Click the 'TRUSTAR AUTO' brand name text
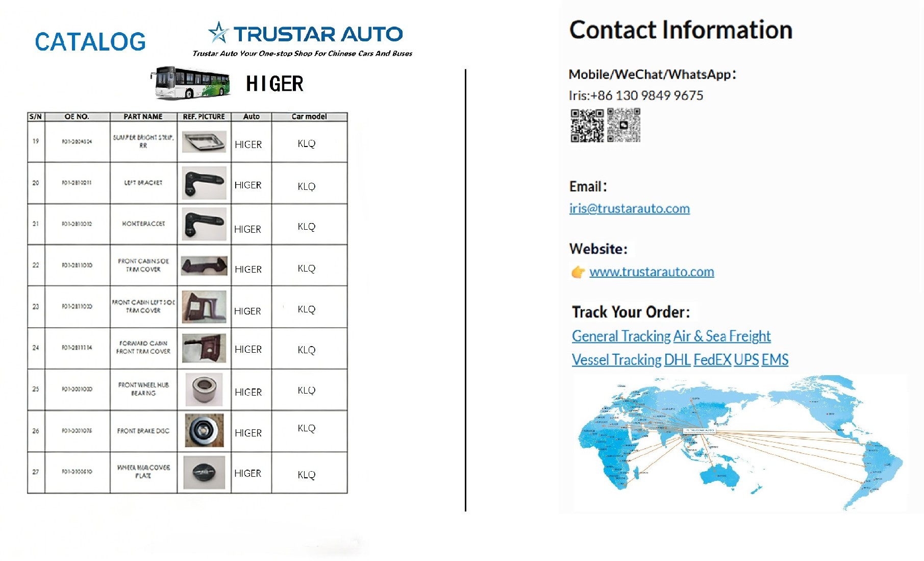Screen dimensions: 924x561 pos(318,34)
